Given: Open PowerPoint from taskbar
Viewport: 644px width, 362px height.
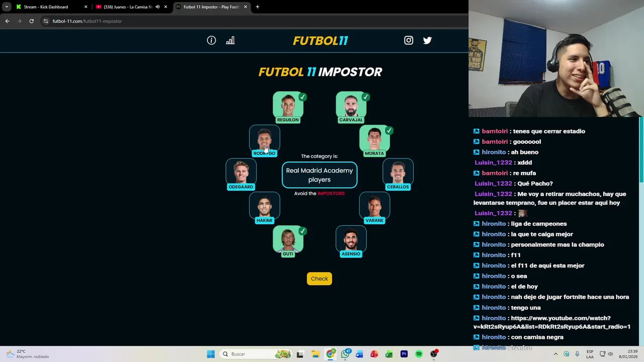Looking at the screenshot, I should (x=374, y=354).
